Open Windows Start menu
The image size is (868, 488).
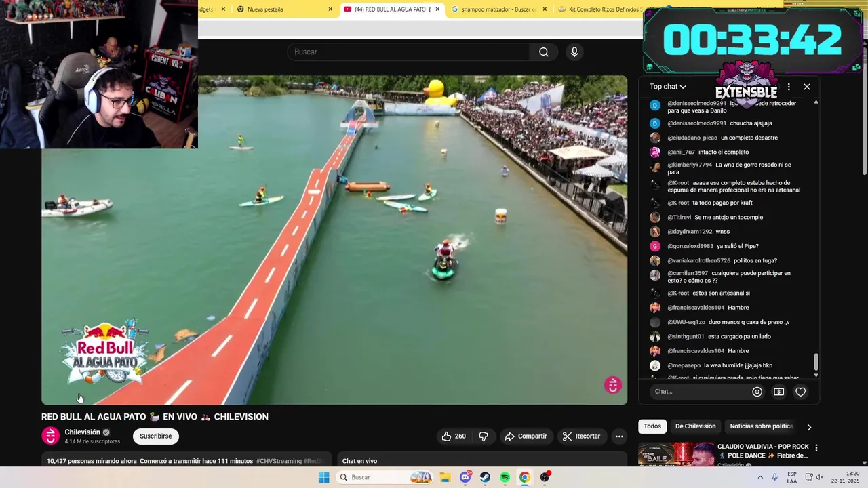point(324,477)
